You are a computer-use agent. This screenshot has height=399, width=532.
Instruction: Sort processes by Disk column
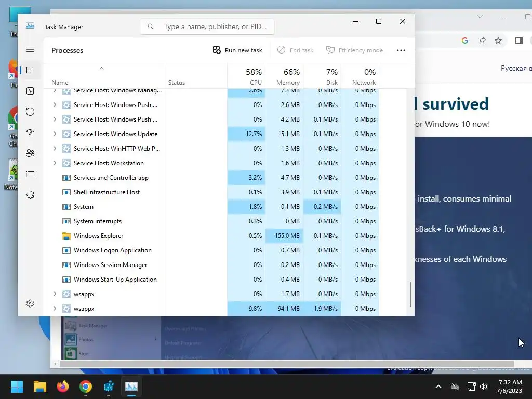[x=322, y=76]
